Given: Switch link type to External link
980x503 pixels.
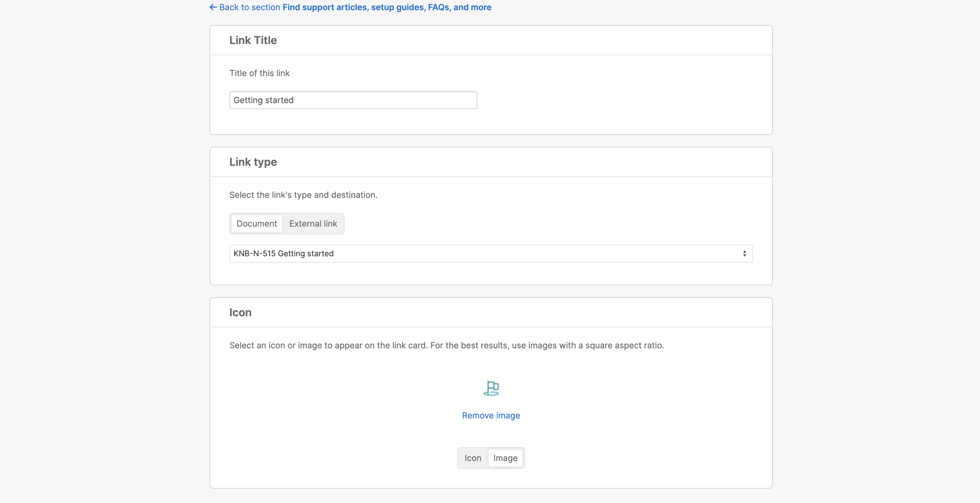Looking at the screenshot, I should click(313, 224).
